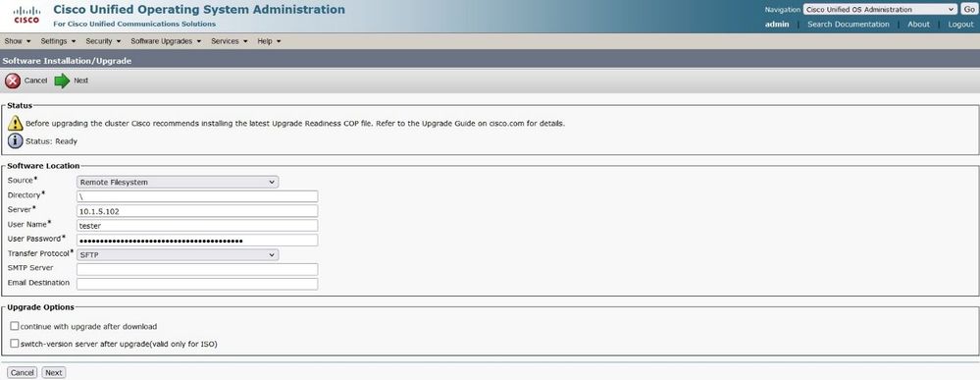980x380 pixels.
Task: Open the Source dropdown showing Remote Filesystem
Action: (x=178, y=183)
